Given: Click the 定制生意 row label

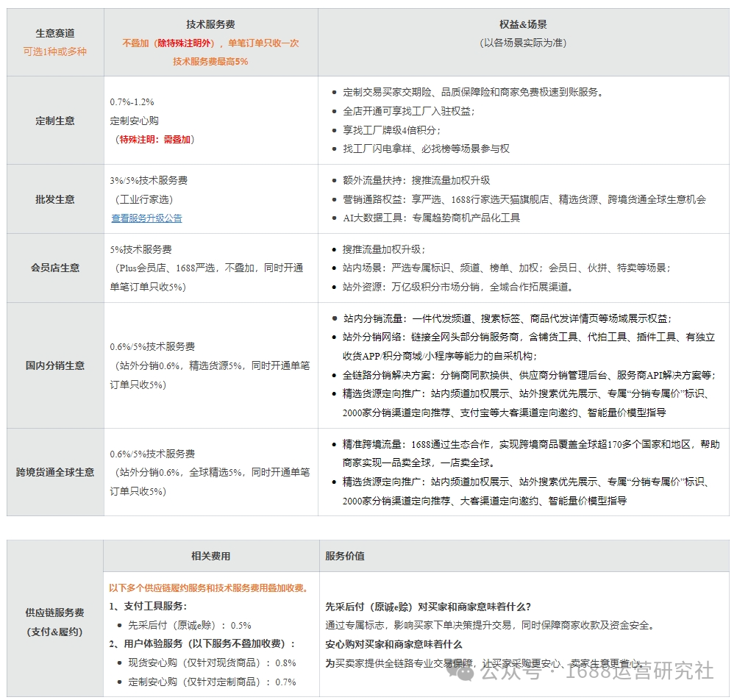Looking at the screenshot, I should [55, 121].
